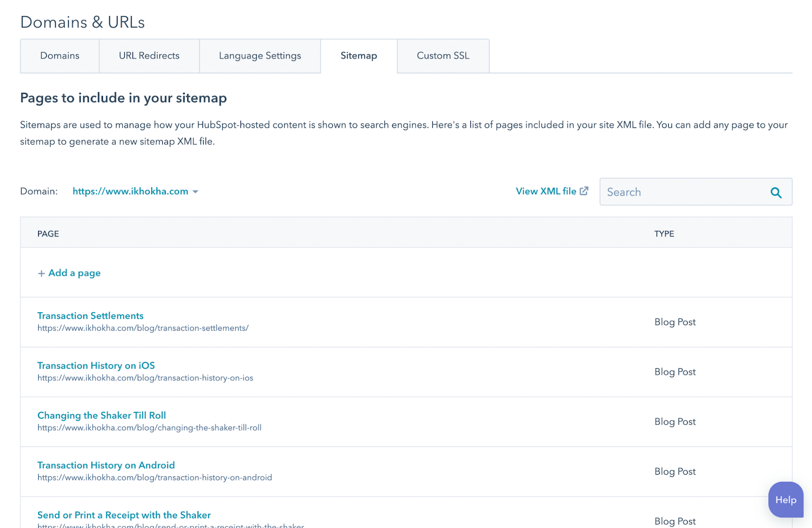Screen dimensions: 812x528
Task: Expand the domain dropdown caret arrow
Action: pyautogui.click(x=195, y=192)
